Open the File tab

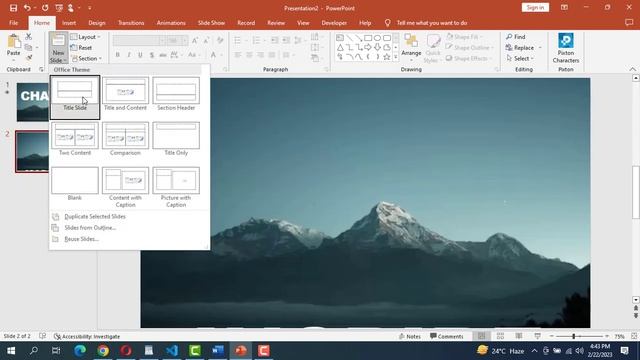(x=13, y=23)
